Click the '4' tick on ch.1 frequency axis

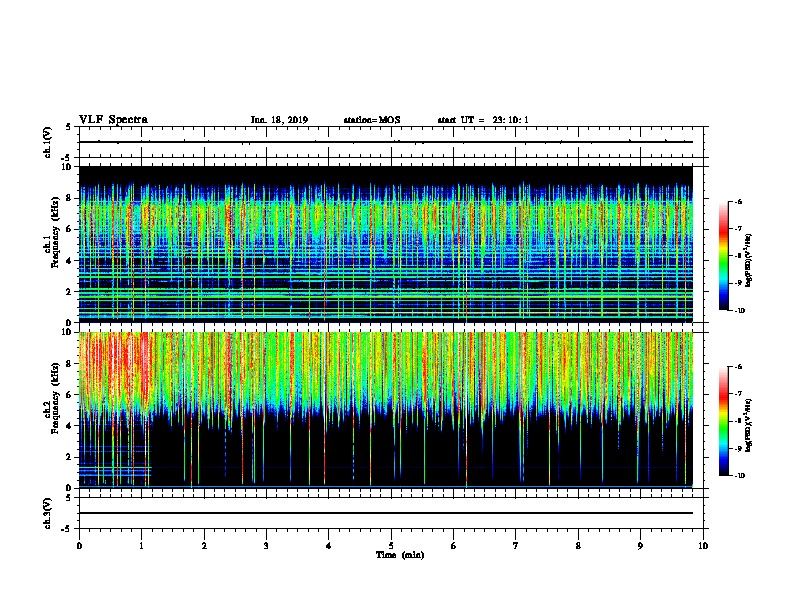pyautogui.click(x=69, y=261)
